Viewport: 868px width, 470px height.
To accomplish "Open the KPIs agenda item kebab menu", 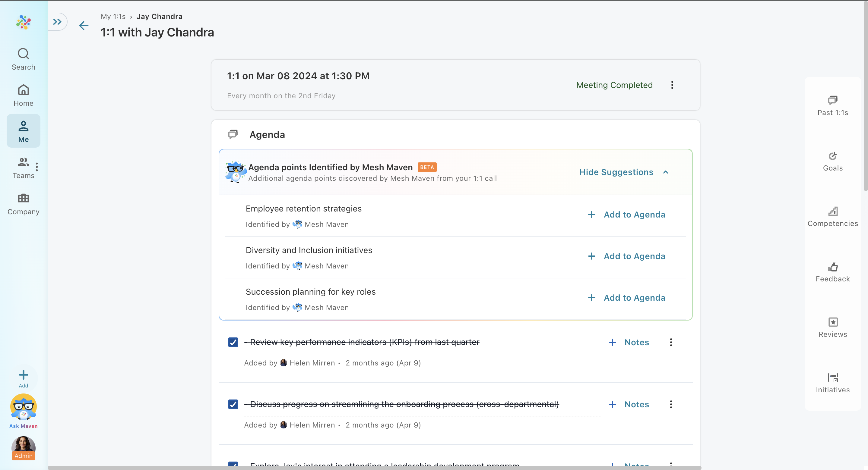I will click(670, 342).
